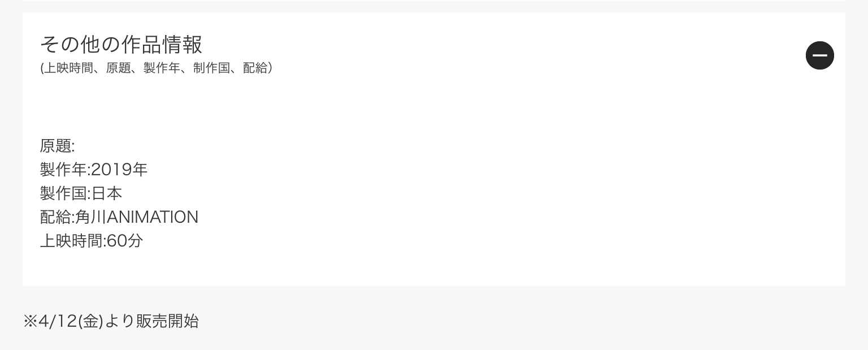Click the 日本 country value

point(107,193)
